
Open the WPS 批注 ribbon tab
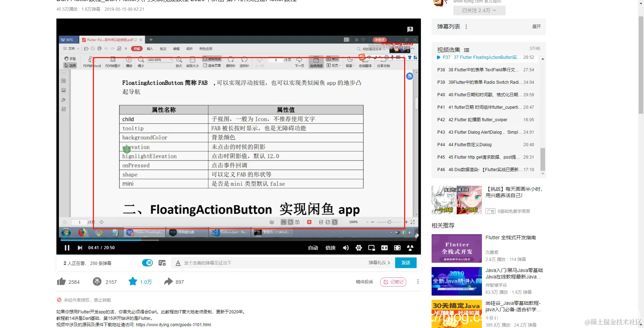coord(163,48)
